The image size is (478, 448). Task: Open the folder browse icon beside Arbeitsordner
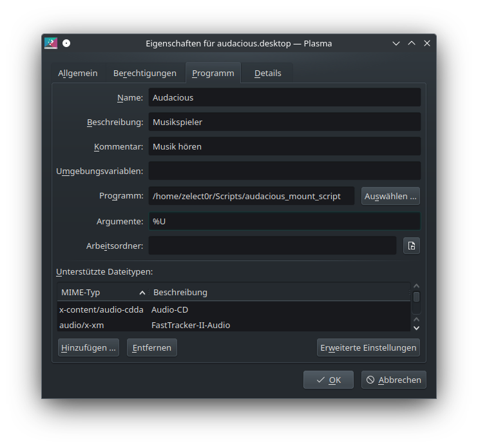coord(412,246)
